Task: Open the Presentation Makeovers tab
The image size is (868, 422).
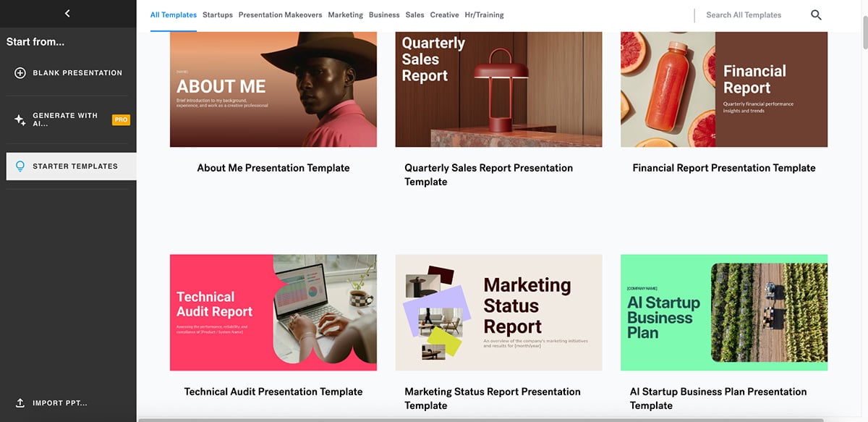Action: [x=280, y=14]
